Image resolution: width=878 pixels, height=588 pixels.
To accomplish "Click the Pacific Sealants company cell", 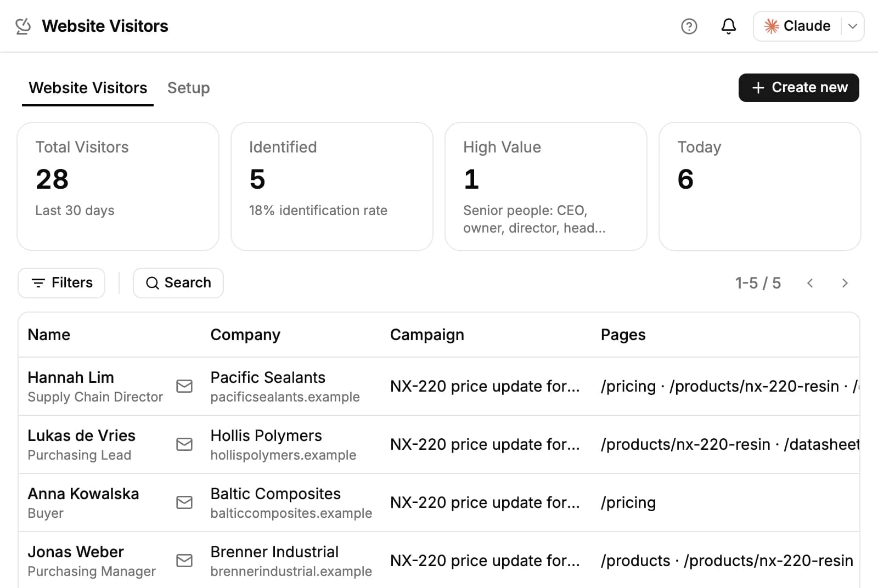I will click(x=285, y=386).
